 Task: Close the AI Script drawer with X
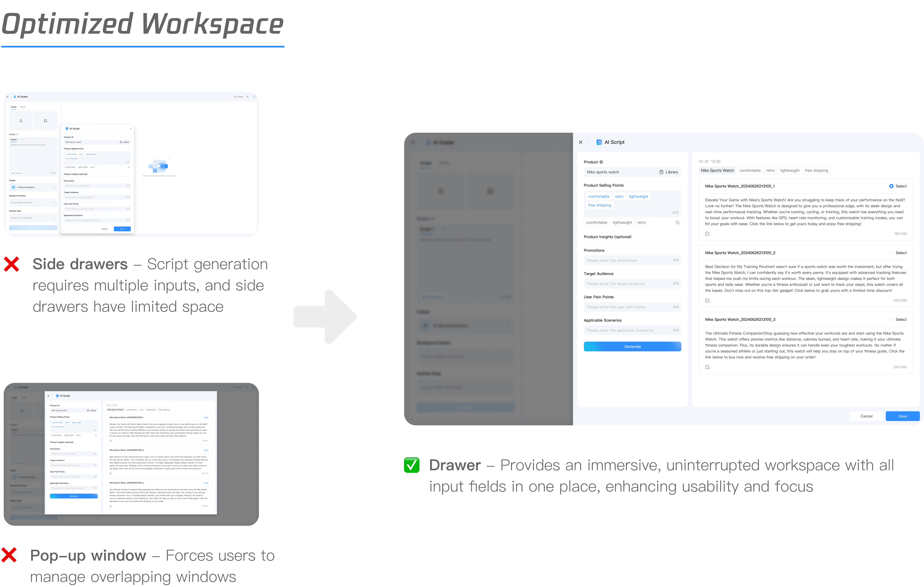580,142
